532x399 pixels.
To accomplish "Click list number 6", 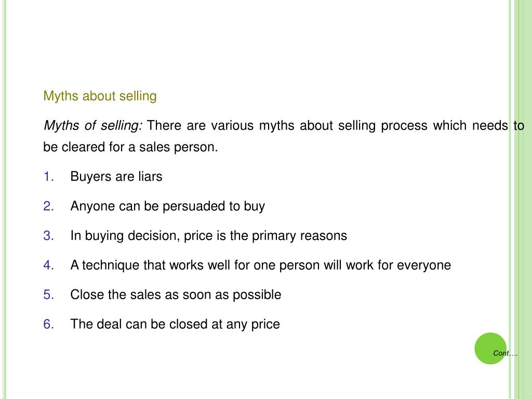I will pos(49,324).
